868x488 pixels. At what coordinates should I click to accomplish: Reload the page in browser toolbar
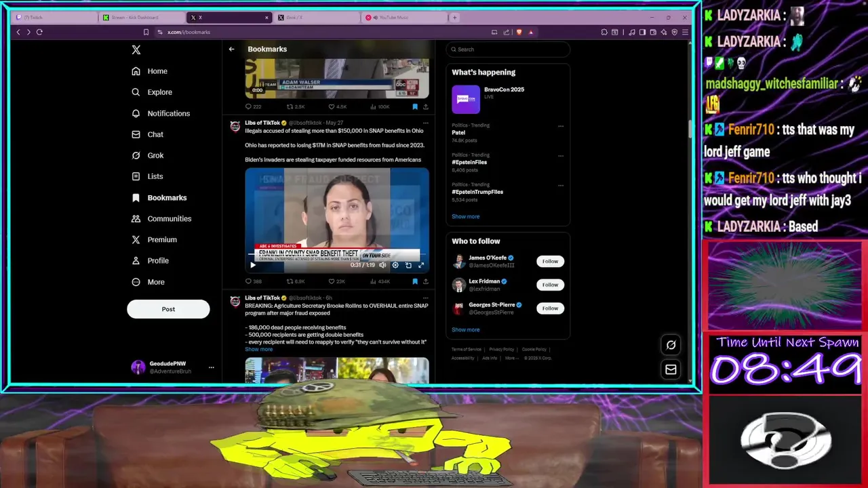pos(39,32)
